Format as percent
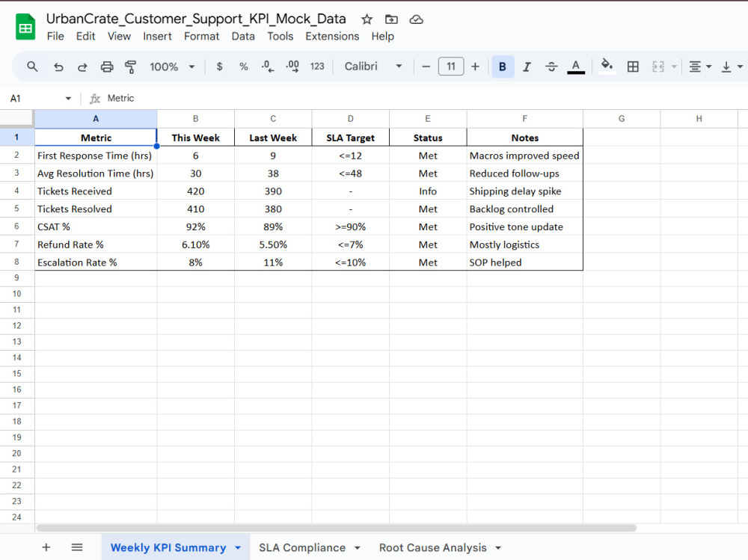The height and width of the screenshot is (560, 748). tap(243, 67)
